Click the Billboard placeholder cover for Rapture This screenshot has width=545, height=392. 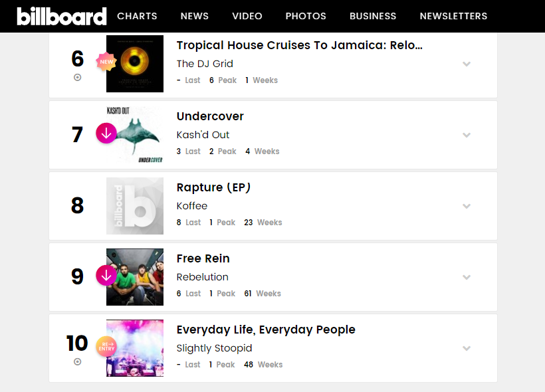(135, 206)
